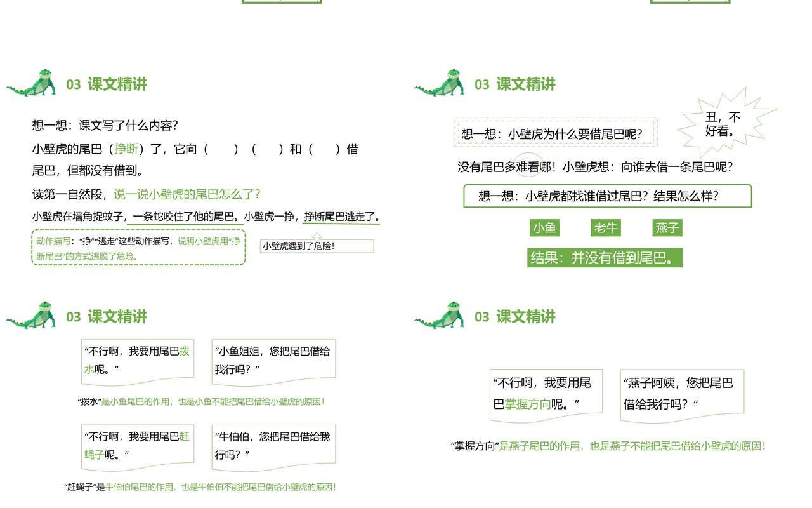The image size is (812, 508).
Task: Select the '小壁虎遇到了危险！' callout box
Action: [x=317, y=245]
